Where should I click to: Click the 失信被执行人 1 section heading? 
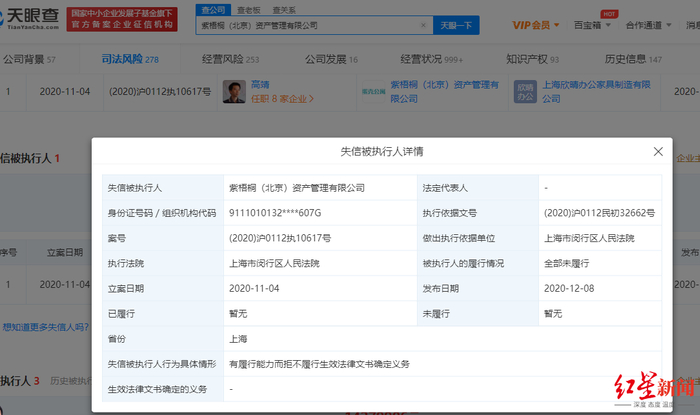coord(30,158)
